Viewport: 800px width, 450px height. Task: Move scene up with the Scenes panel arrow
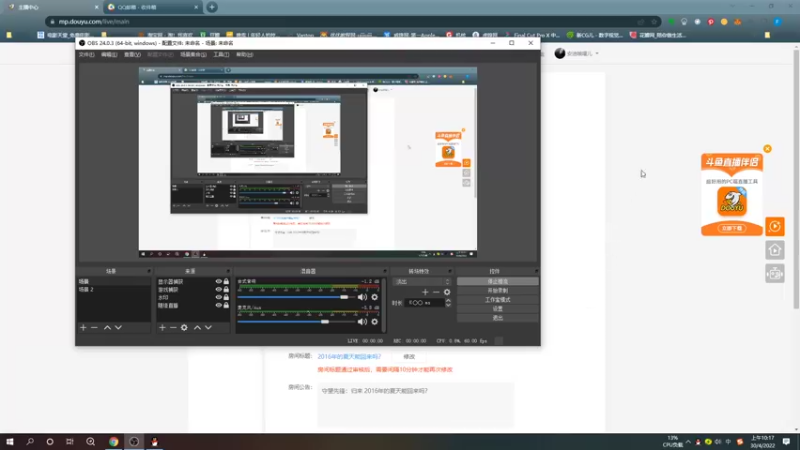107,328
